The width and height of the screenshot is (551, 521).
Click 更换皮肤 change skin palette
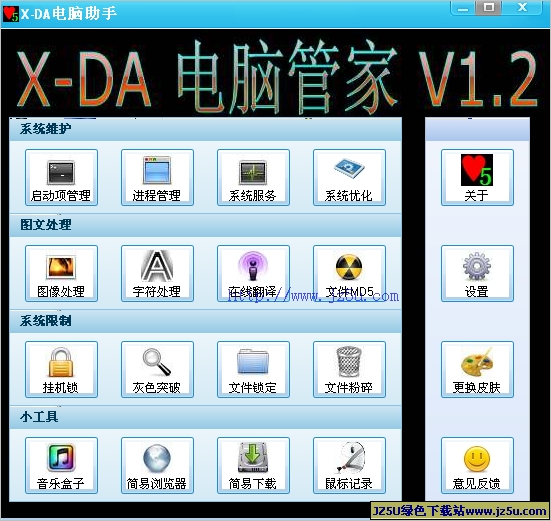pyautogui.click(x=477, y=369)
